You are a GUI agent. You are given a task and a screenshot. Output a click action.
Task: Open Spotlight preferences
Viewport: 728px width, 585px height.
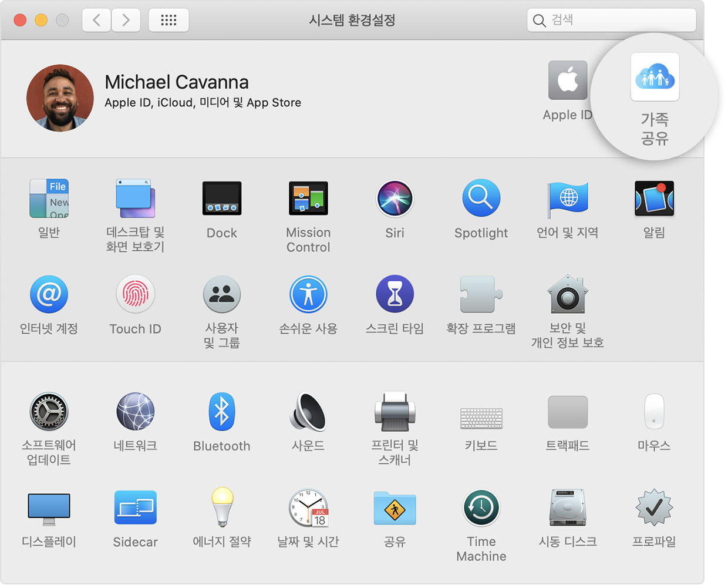tap(481, 199)
